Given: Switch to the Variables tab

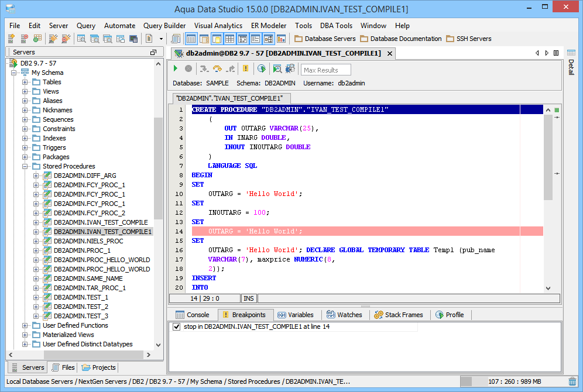Looking at the screenshot, I should click(296, 315).
